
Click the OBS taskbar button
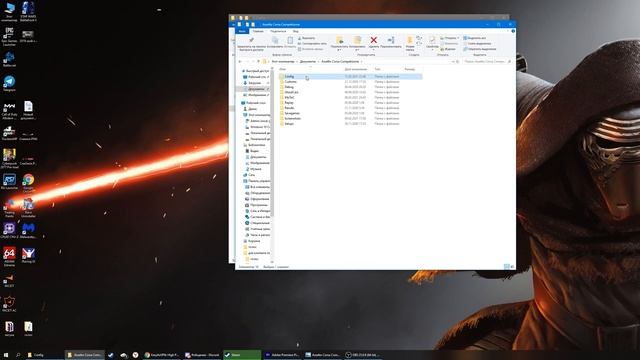(x=362, y=355)
